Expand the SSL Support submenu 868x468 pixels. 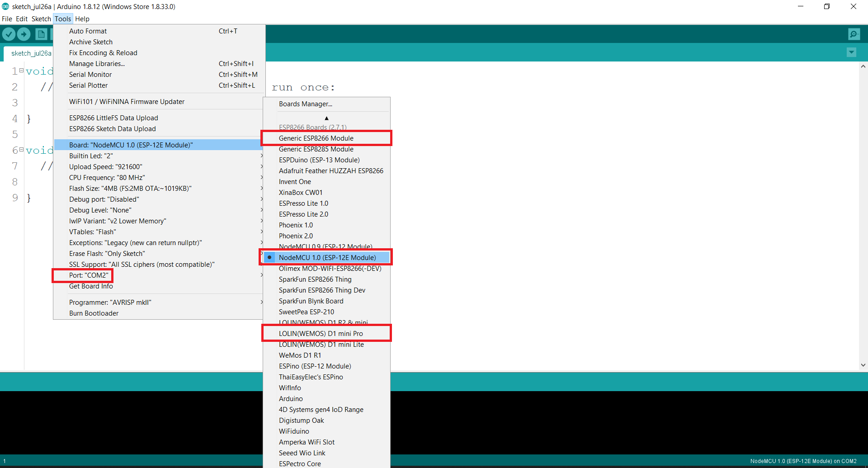point(159,265)
